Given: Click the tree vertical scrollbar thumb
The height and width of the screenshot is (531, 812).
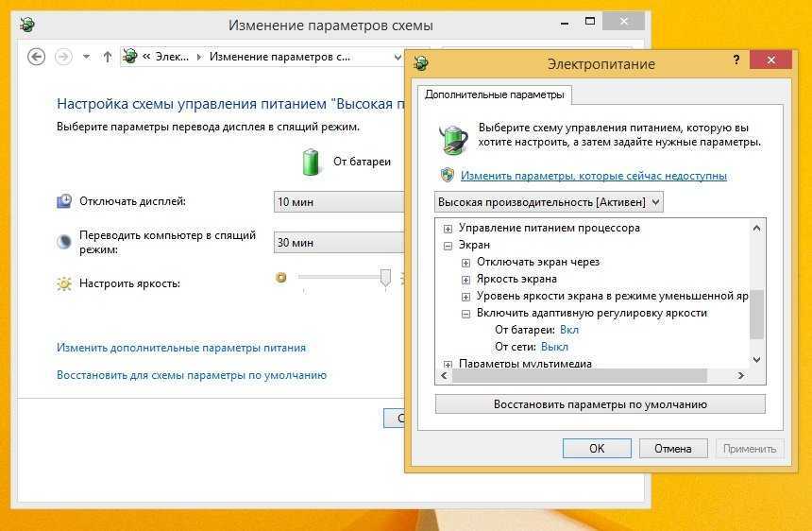Looking at the screenshot, I should click(x=756, y=315).
